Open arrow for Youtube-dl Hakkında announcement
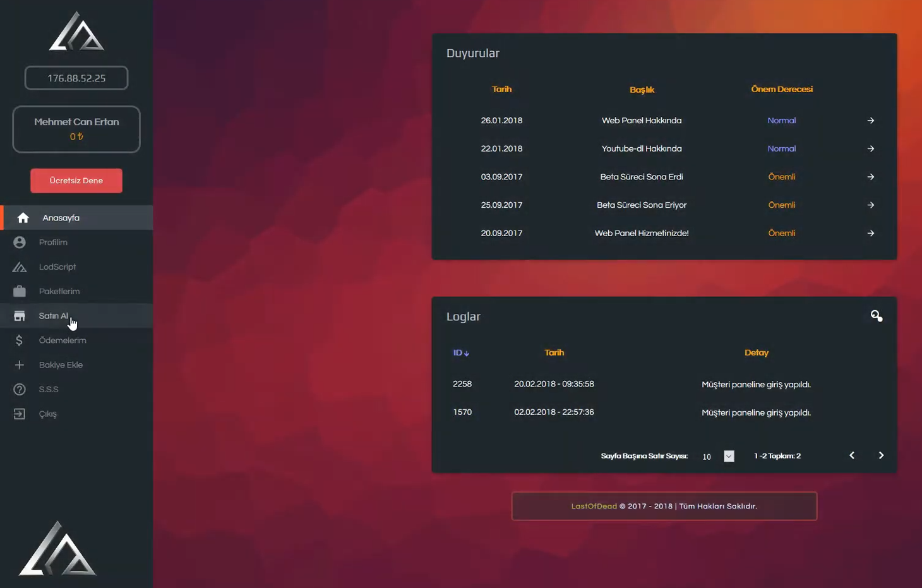The width and height of the screenshot is (922, 588). click(x=871, y=149)
